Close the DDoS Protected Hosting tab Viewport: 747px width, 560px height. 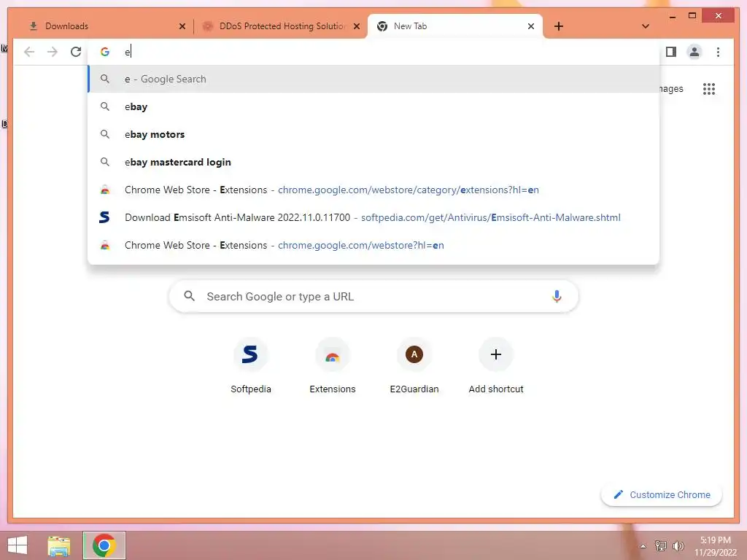coord(356,26)
